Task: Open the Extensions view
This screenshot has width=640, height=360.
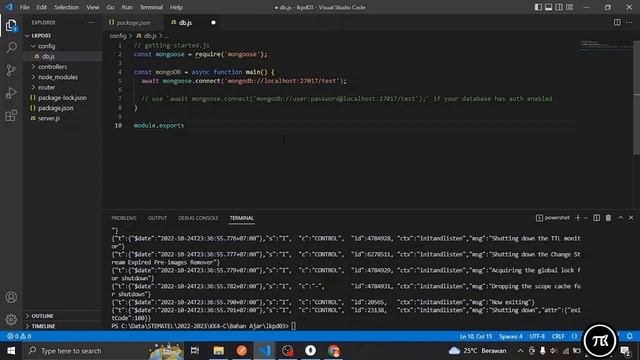Action: [x=11, y=116]
